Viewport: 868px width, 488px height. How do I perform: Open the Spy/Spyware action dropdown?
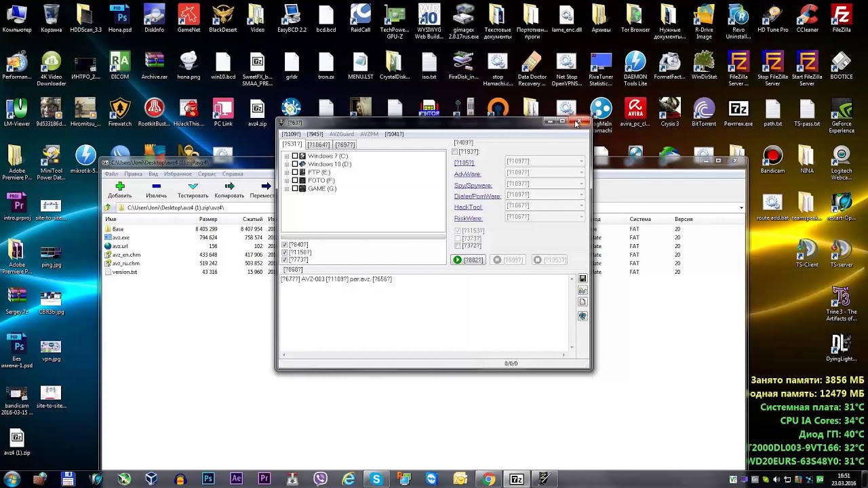pyautogui.click(x=545, y=184)
